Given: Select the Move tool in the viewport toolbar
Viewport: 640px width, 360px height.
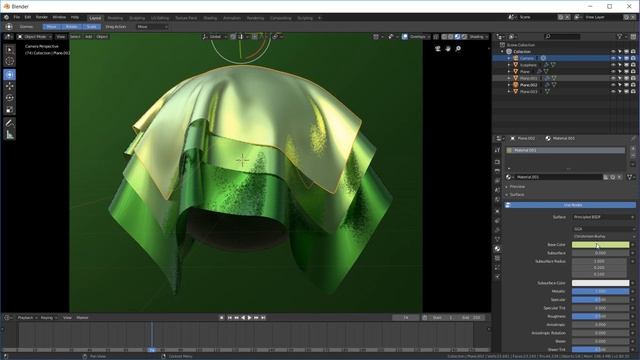Looking at the screenshot, I should 9,87.
